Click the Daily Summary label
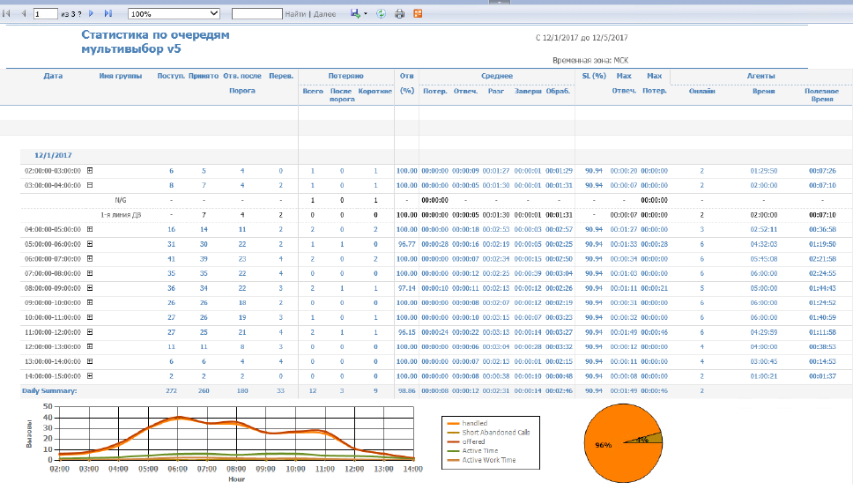The height and width of the screenshot is (504, 853). pos(49,390)
